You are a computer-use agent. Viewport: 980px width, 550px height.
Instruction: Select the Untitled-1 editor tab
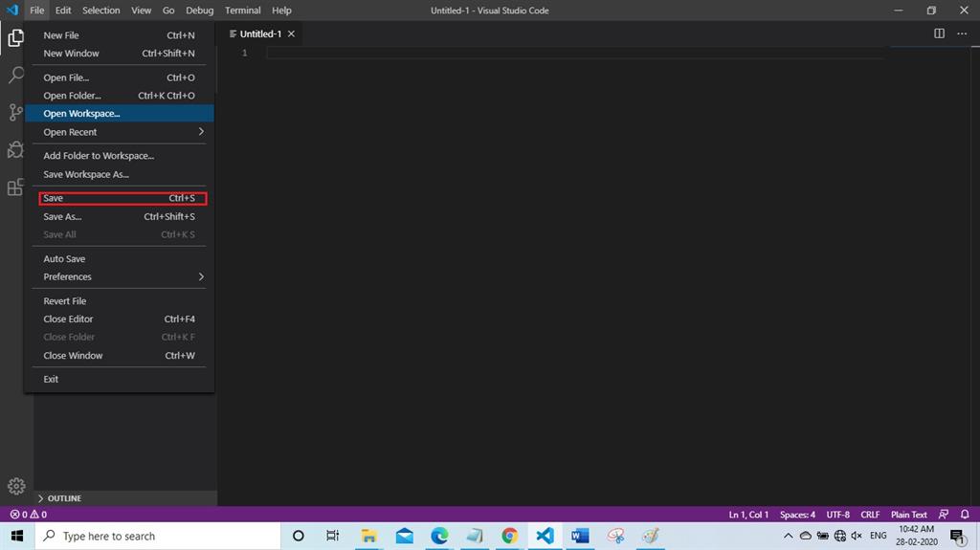(260, 33)
